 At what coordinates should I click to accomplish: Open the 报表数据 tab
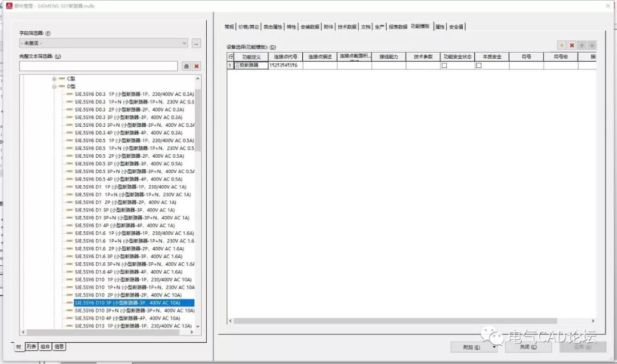click(x=398, y=27)
